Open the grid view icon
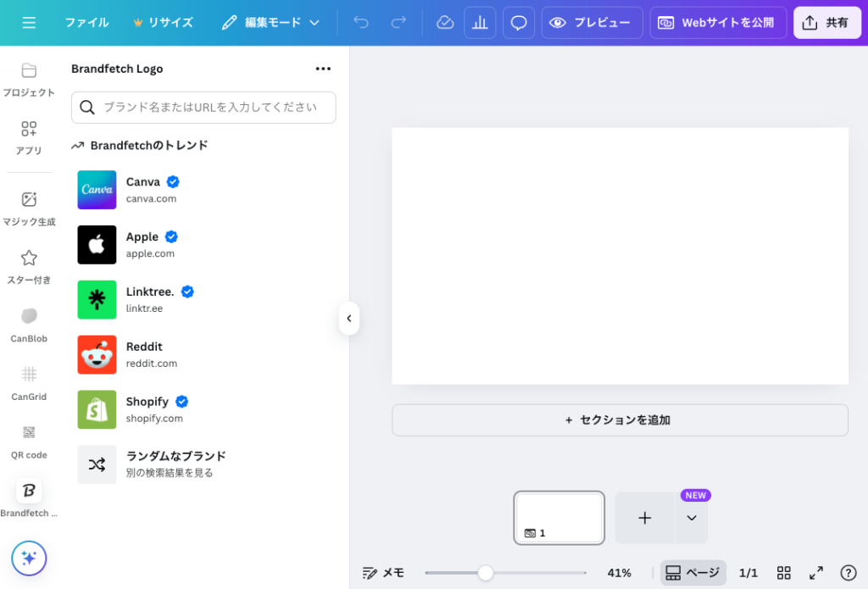The height and width of the screenshot is (589, 868). pos(784,573)
